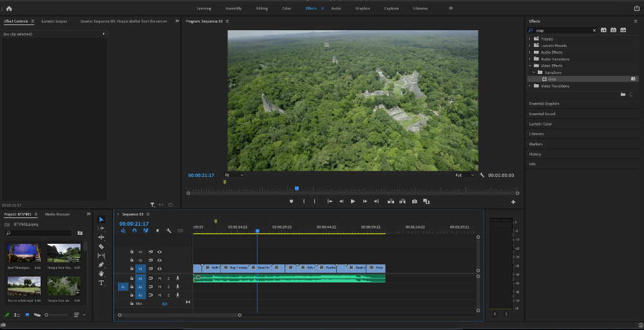Image resolution: width=644 pixels, height=330 pixels.
Task: Expand the Audio Effects folder
Action: point(529,52)
